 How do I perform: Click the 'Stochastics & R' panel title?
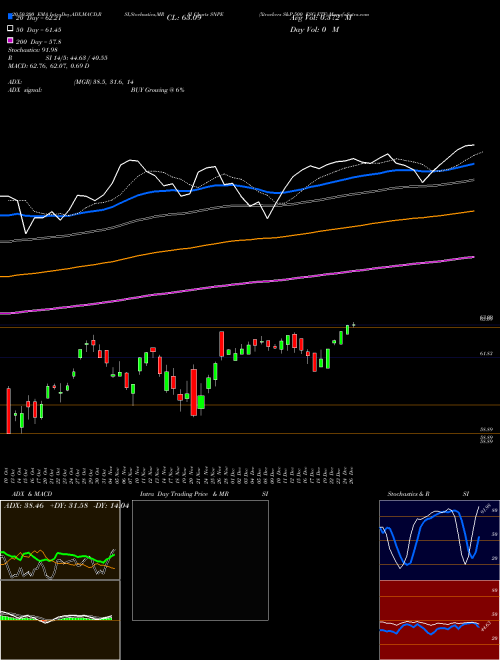[409, 494]
